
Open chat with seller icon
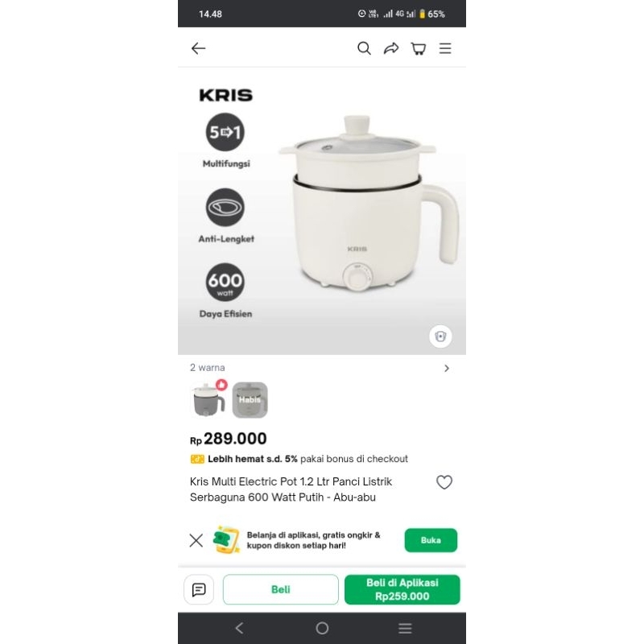coord(199,589)
